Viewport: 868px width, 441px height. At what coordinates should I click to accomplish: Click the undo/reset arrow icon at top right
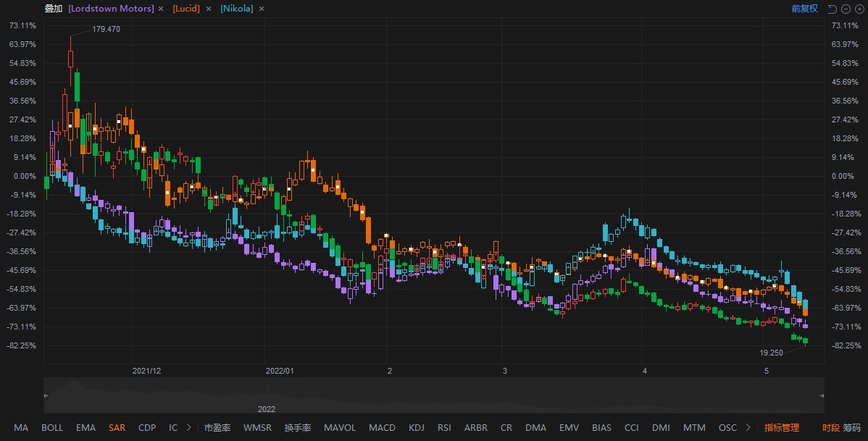pos(832,9)
